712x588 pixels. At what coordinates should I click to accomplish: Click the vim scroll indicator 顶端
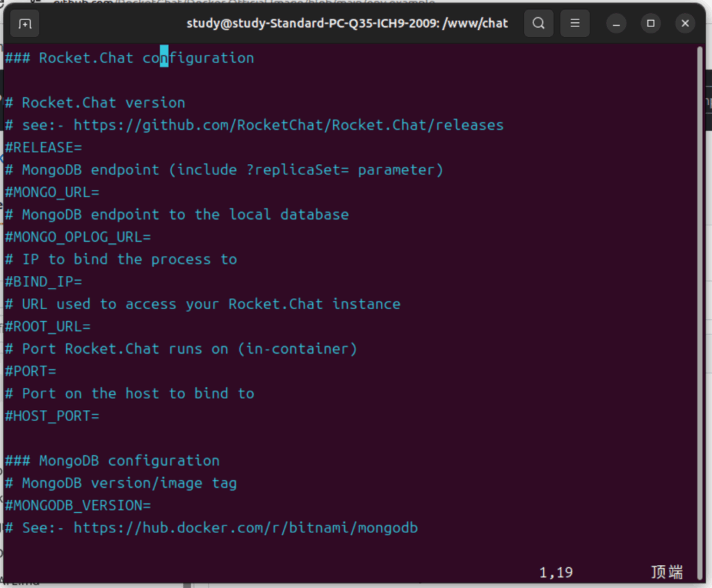tap(667, 572)
